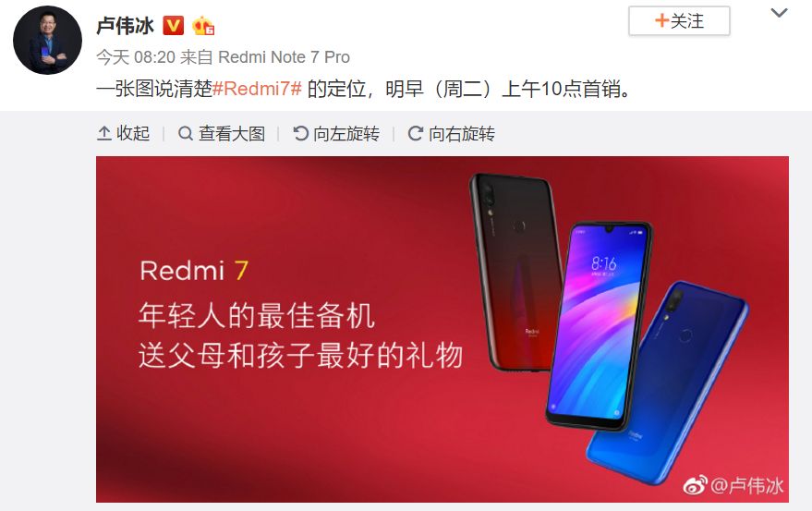The image size is (812, 511).
Task: Click the crown membership badge icon
Action: click(203, 25)
